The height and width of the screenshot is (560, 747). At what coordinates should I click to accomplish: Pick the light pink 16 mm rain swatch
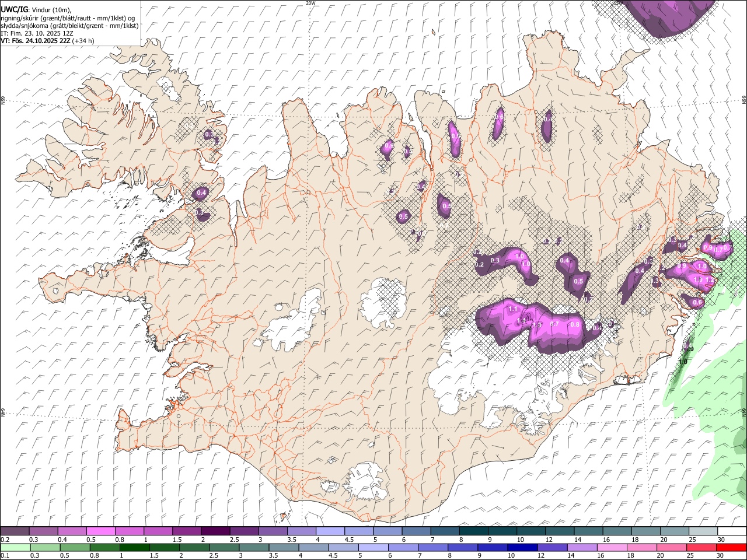click(x=612, y=547)
